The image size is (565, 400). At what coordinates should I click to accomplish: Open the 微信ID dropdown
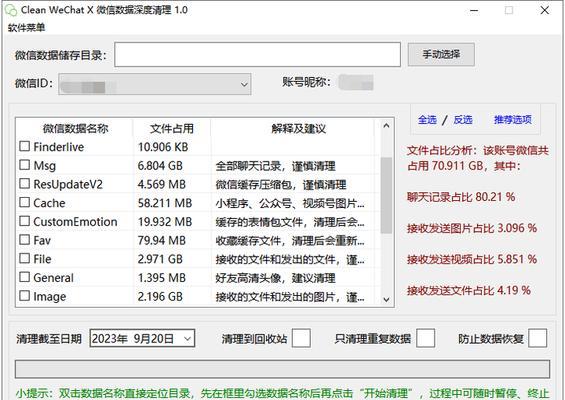coord(155,84)
